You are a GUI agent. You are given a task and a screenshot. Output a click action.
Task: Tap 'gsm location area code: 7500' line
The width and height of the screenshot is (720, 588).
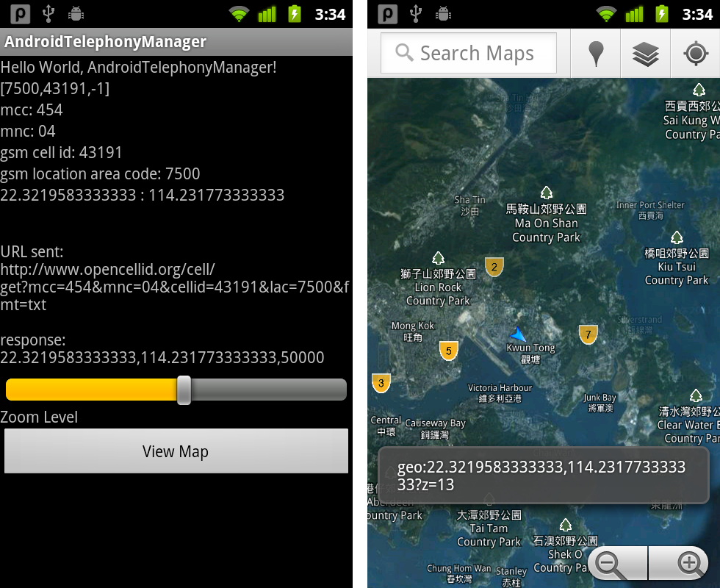pos(100,174)
